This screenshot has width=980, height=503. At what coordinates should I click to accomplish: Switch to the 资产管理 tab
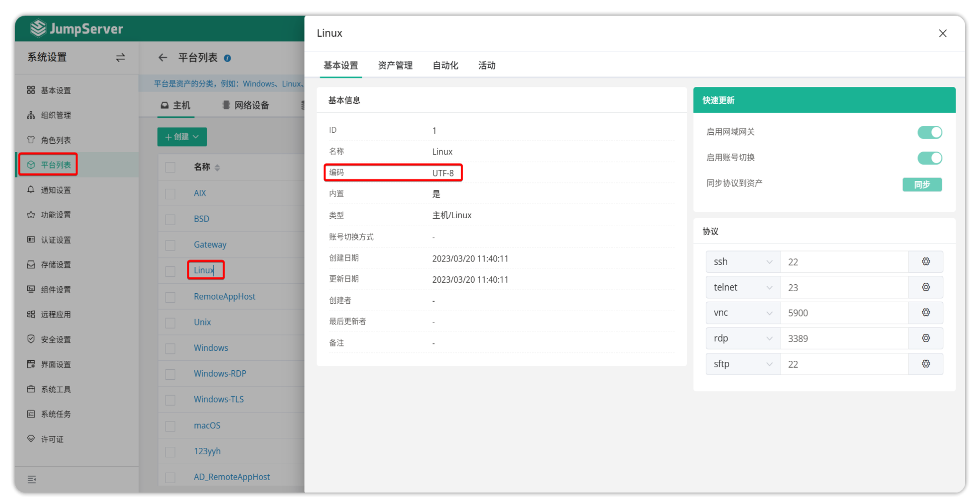point(395,65)
